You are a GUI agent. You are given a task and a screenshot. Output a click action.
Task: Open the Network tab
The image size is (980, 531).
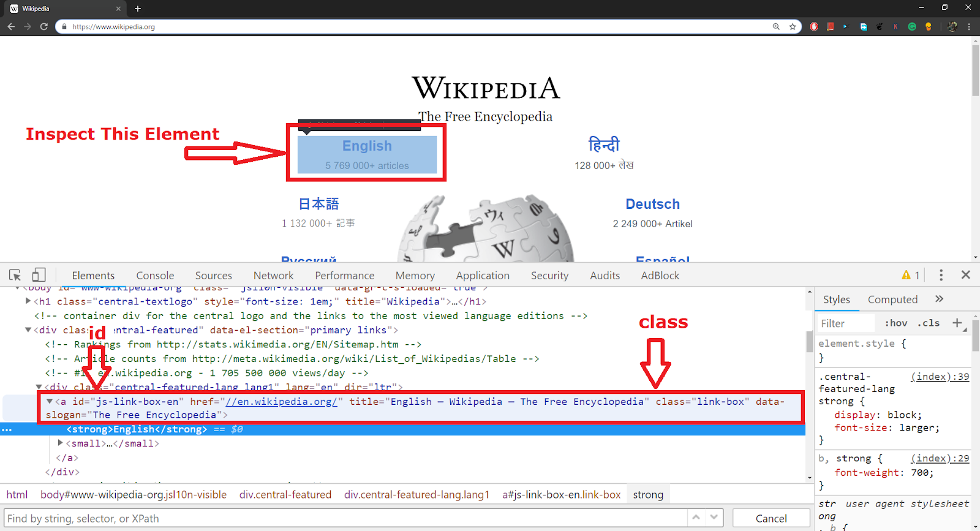(x=274, y=276)
